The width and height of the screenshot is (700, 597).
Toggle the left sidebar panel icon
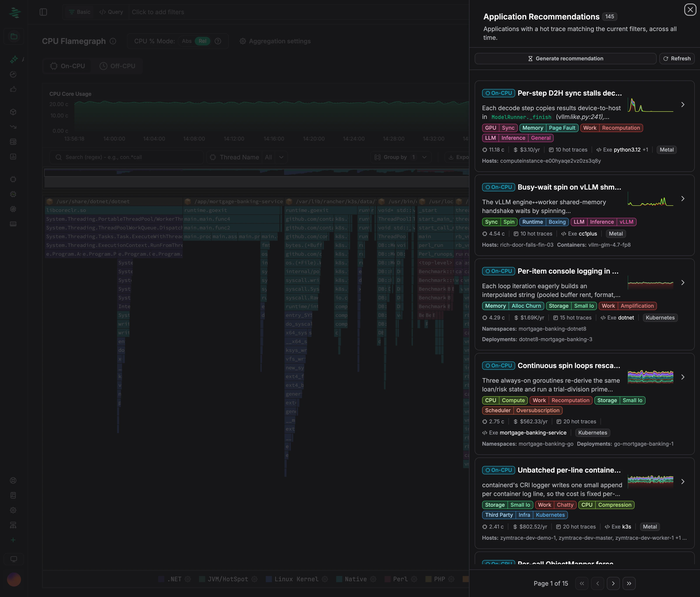pos(43,12)
